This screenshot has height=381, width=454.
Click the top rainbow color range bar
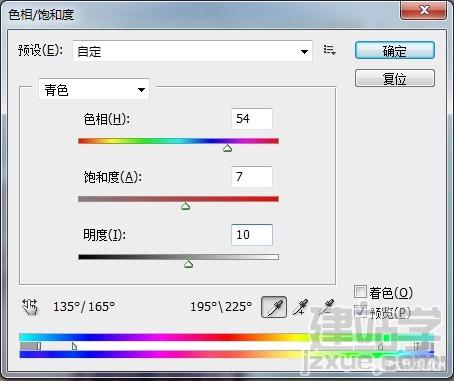227,337
